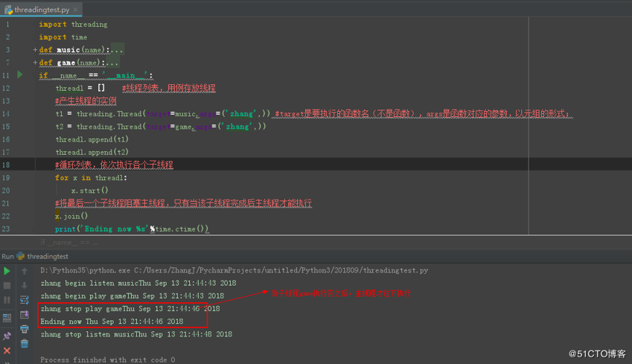Click 'Process finished with exit code 0' text
Image resolution: width=632 pixels, height=364 pixels.
(x=108, y=360)
